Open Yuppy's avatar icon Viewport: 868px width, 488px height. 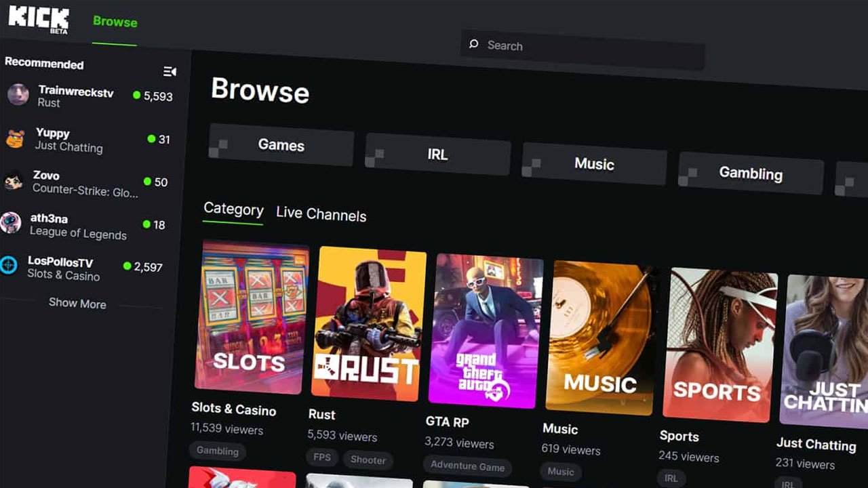[x=16, y=138]
